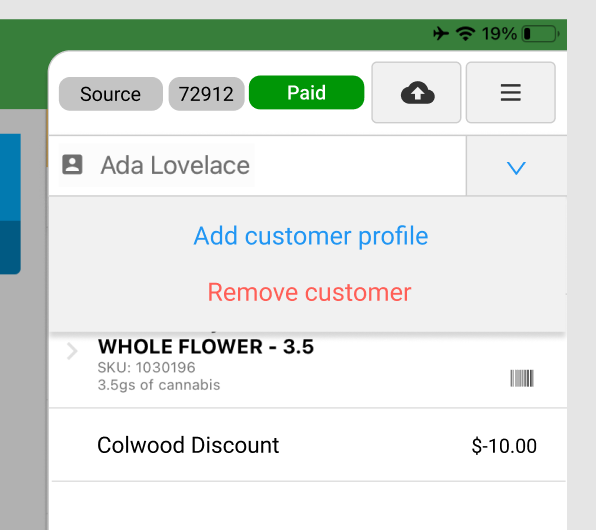Click the customer profile icon beside Ada Lovelace
596x530 pixels.
72,165
